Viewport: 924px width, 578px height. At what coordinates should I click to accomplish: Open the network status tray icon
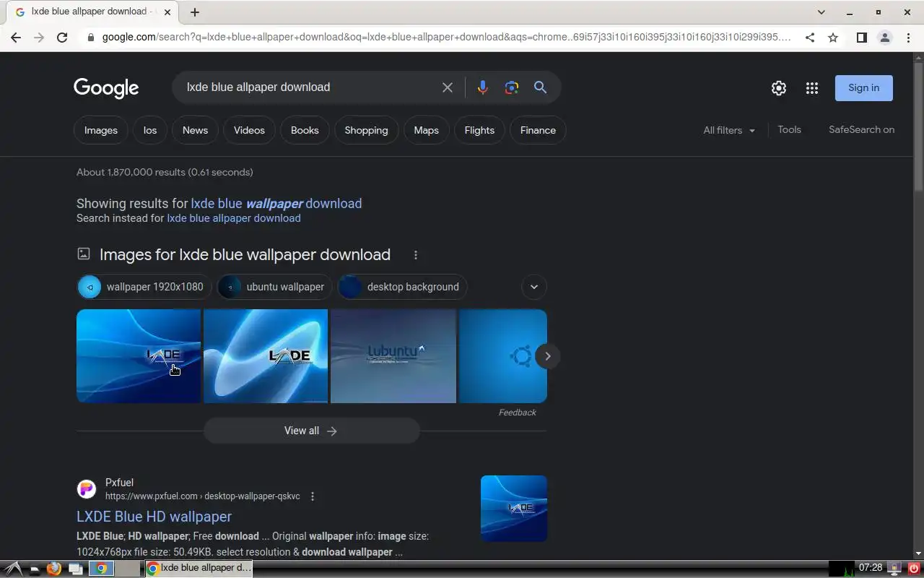(895, 569)
